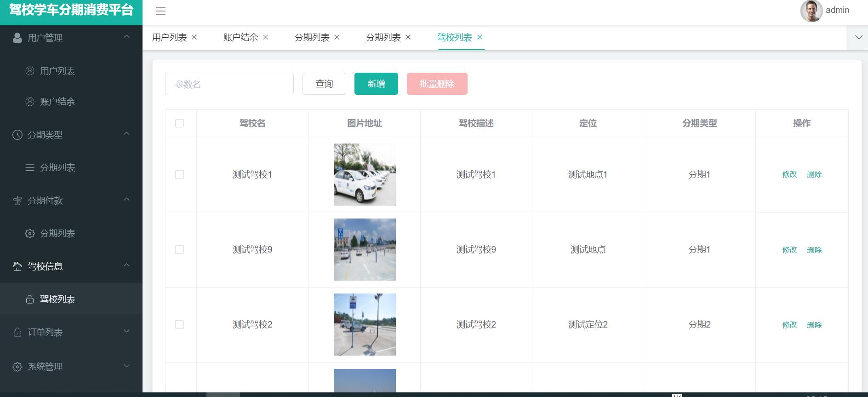Expand the 系统管理 menu chevron
868x397 pixels.
[126, 366]
